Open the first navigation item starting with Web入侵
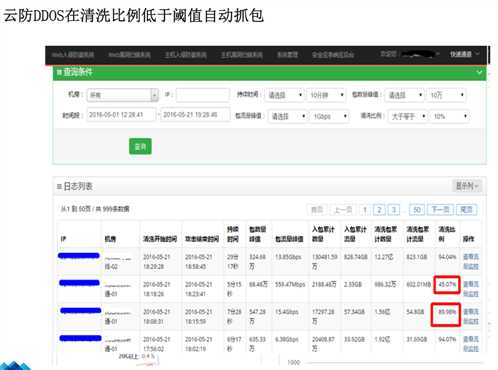This screenshot has width=498, height=370. 73,54
